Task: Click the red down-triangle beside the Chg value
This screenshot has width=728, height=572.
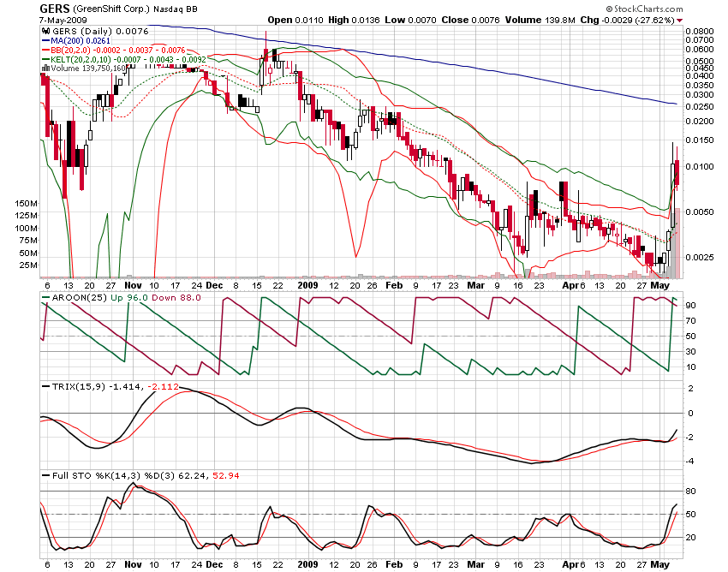Action: coord(680,21)
